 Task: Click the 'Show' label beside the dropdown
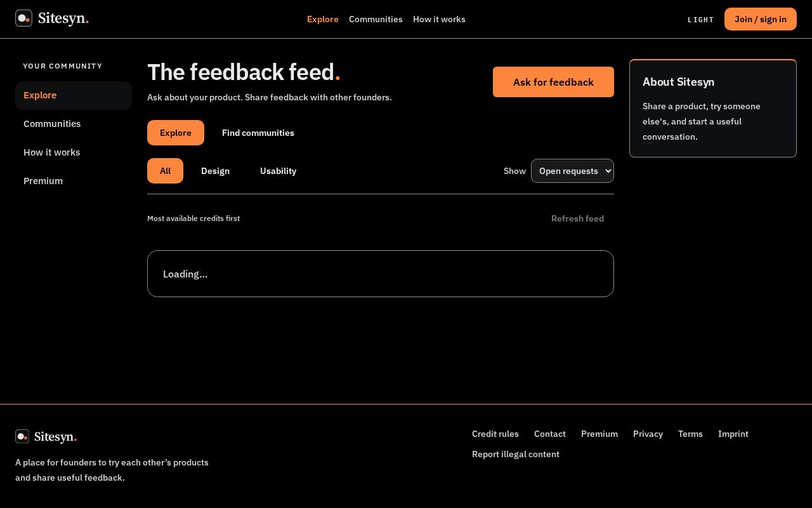(514, 171)
